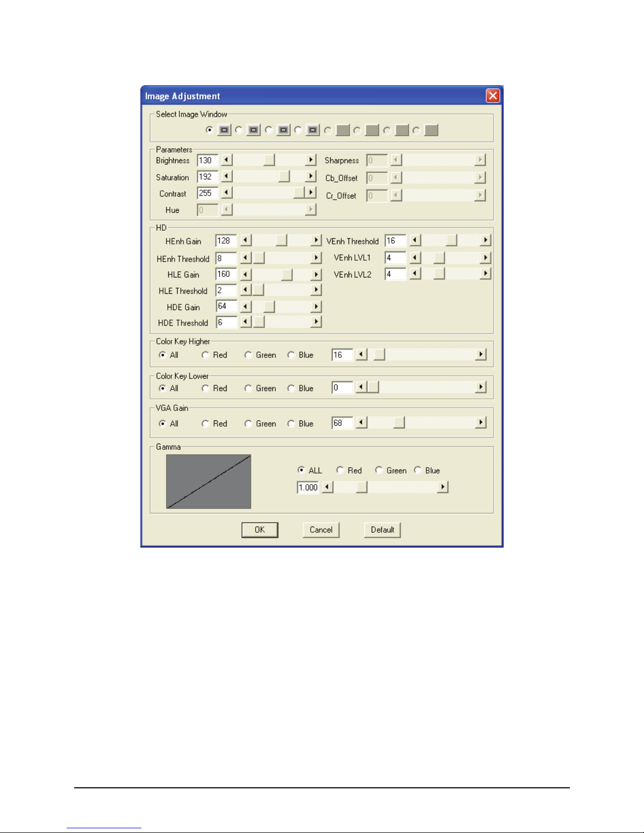Click the HEnh Gain value field
This screenshot has width=644, height=833.
[x=226, y=241]
